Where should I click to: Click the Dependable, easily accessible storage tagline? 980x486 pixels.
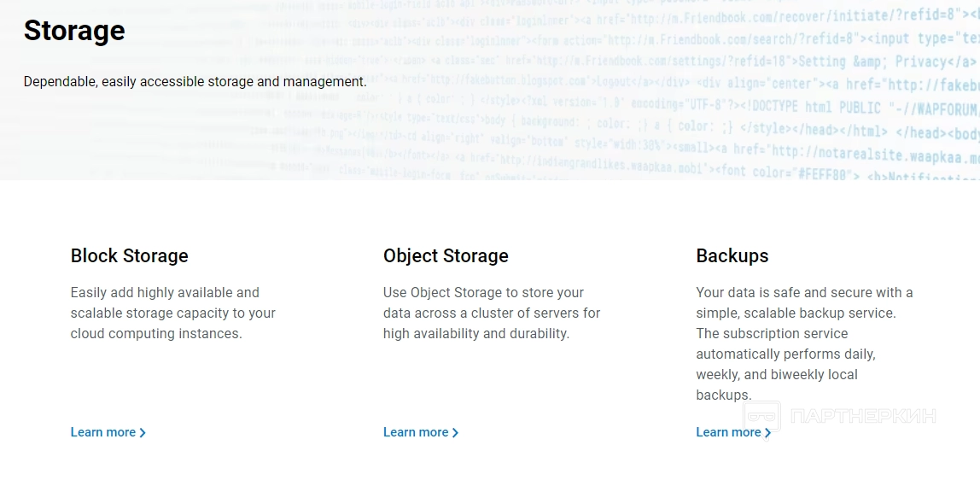click(x=195, y=82)
